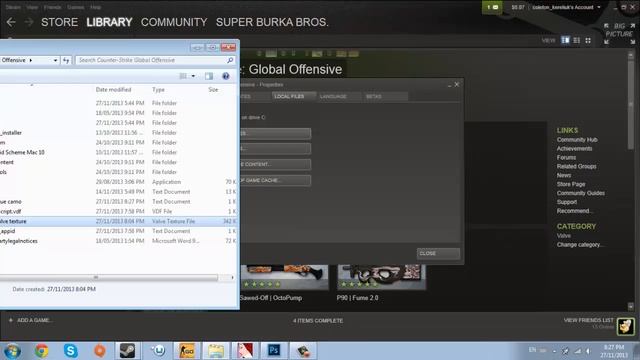640x360 pixels.
Task: Open Uplay from the taskbar
Action: pyautogui.click(x=158, y=351)
